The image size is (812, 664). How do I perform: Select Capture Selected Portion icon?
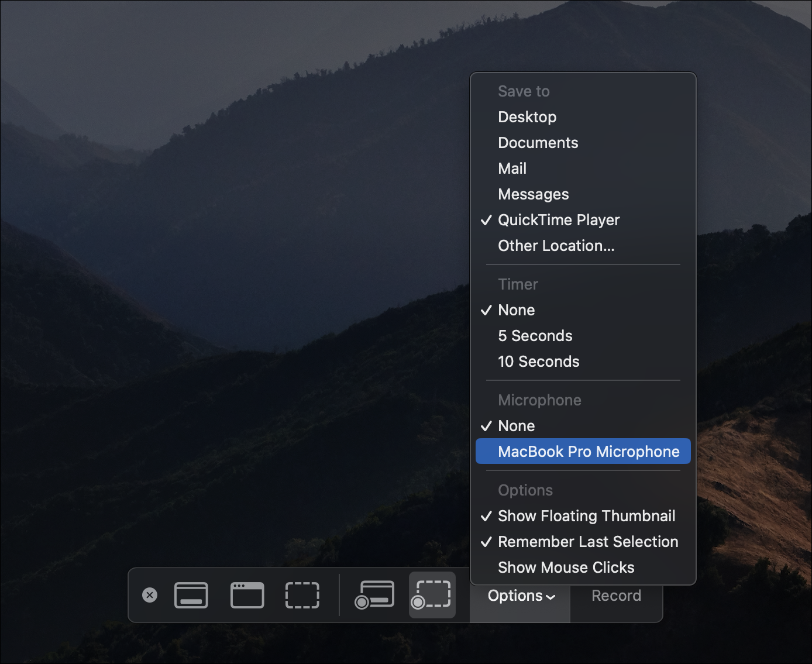(x=302, y=595)
